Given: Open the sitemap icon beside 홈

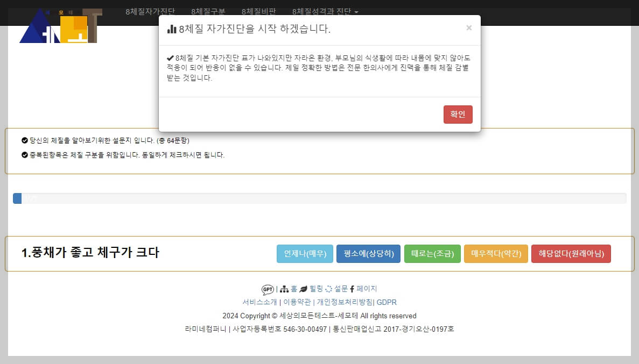Looking at the screenshot, I should pyautogui.click(x=284, y=289).
